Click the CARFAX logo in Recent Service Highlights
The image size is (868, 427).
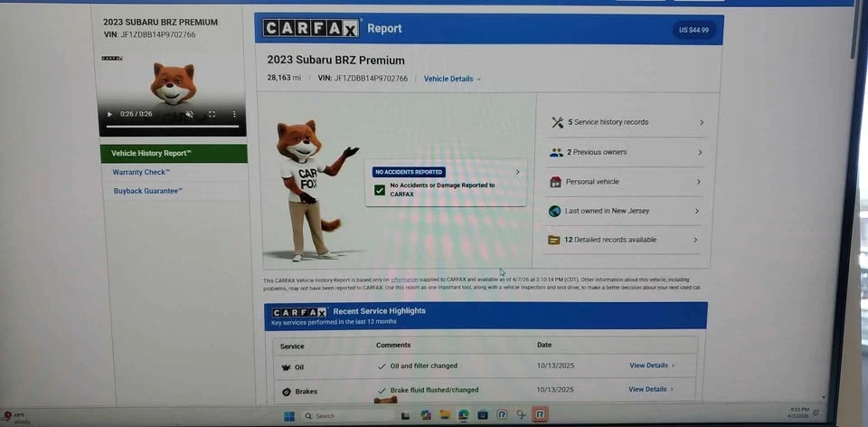click(299, 312)
